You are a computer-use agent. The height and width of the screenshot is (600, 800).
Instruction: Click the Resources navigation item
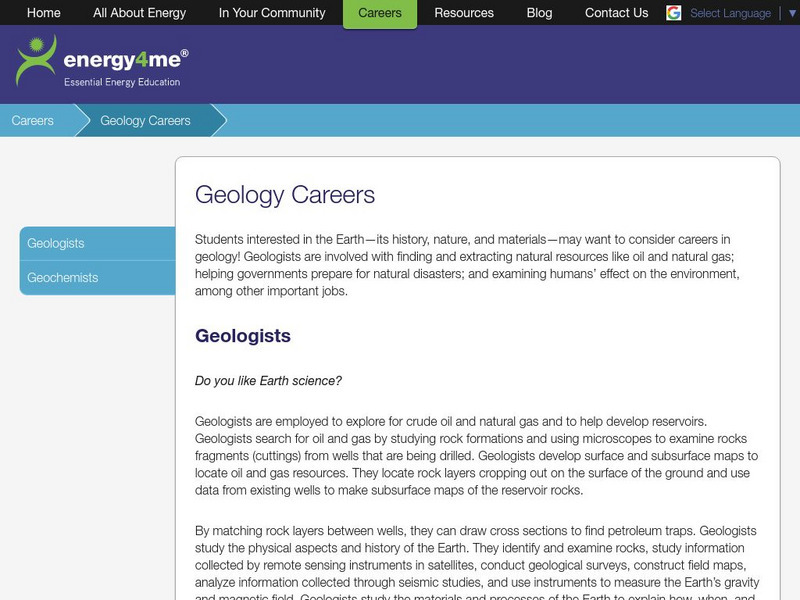point(464,14)
